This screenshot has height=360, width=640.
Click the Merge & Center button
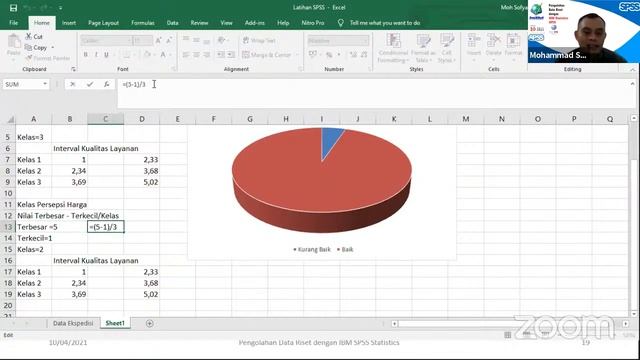point(267,55)
